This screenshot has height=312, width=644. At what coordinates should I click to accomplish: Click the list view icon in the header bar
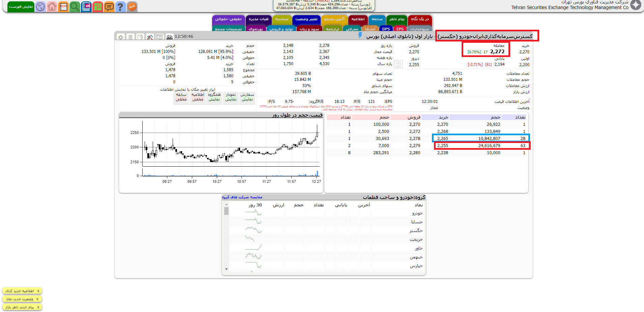[160, 37]
